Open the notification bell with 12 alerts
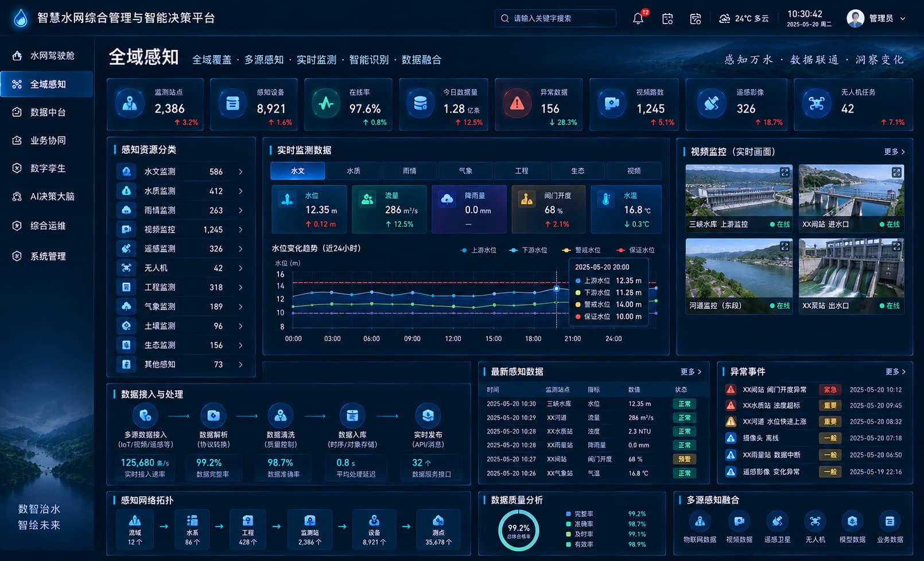The width and height of the screenshot is (924, 561). (x=638, y=18)
